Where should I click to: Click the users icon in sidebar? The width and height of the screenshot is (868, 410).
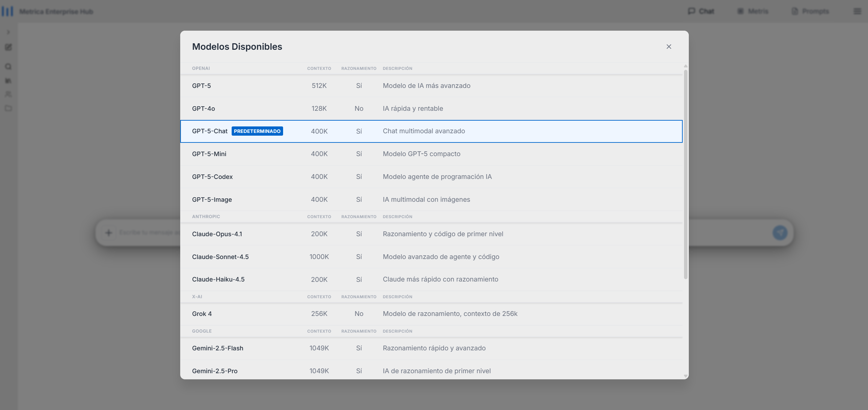(x=9, y=94)
